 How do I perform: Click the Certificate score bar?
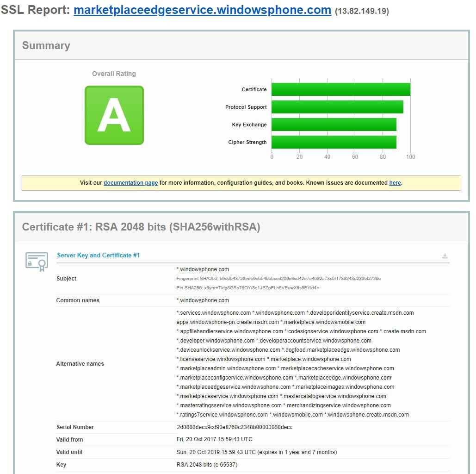341,89
